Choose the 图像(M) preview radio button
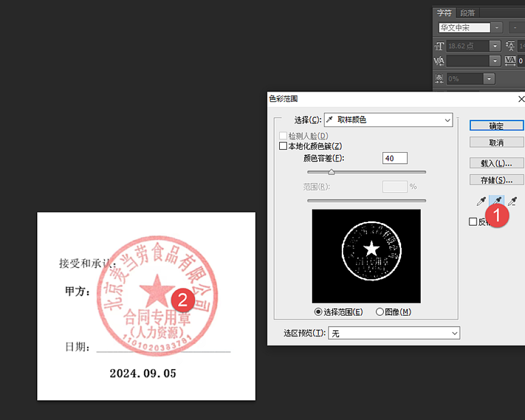The width and height of the screenshot is (525, 420). coord(380,312)
